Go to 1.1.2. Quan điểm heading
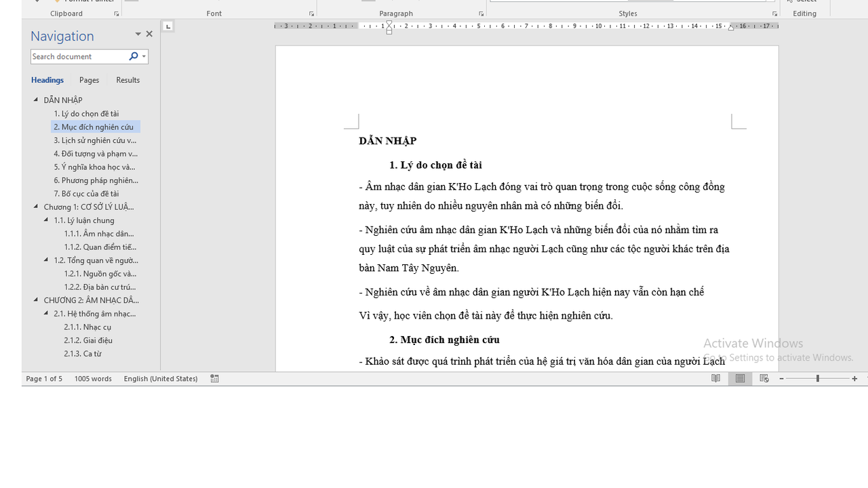The image size is (868, 488). 100,247
